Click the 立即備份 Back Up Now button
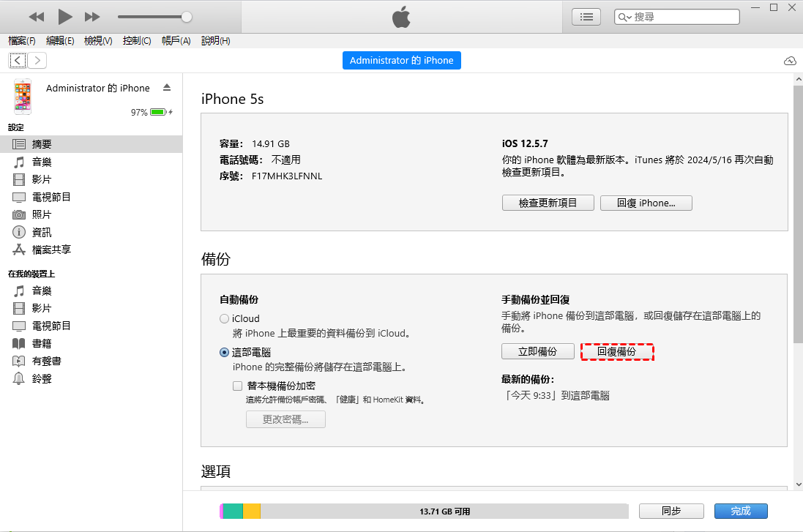This screenshot has height=532, width=803. pos(537,352)
